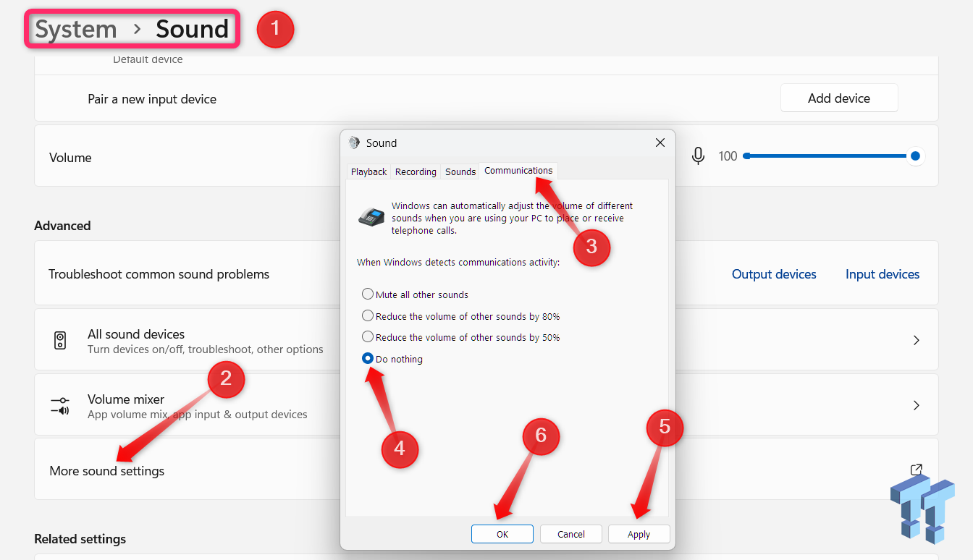This screenshot has width=973, height=560.
Task: Click the input volume slider handle
Action: (915, 156)
